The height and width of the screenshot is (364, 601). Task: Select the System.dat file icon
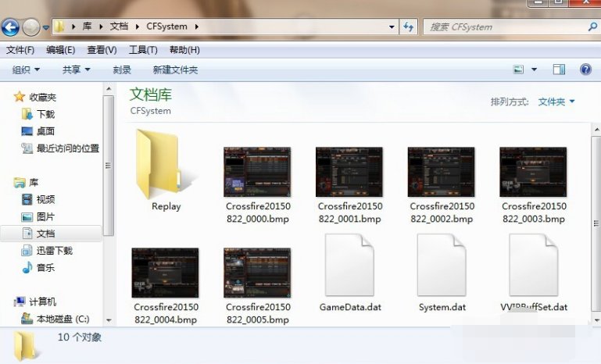[442, 265]
